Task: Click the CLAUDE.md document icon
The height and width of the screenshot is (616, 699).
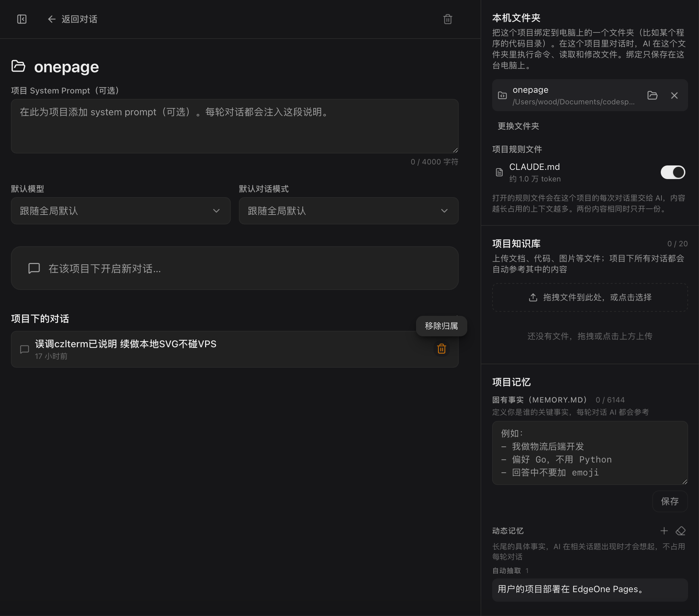Action: pos(499,172)
